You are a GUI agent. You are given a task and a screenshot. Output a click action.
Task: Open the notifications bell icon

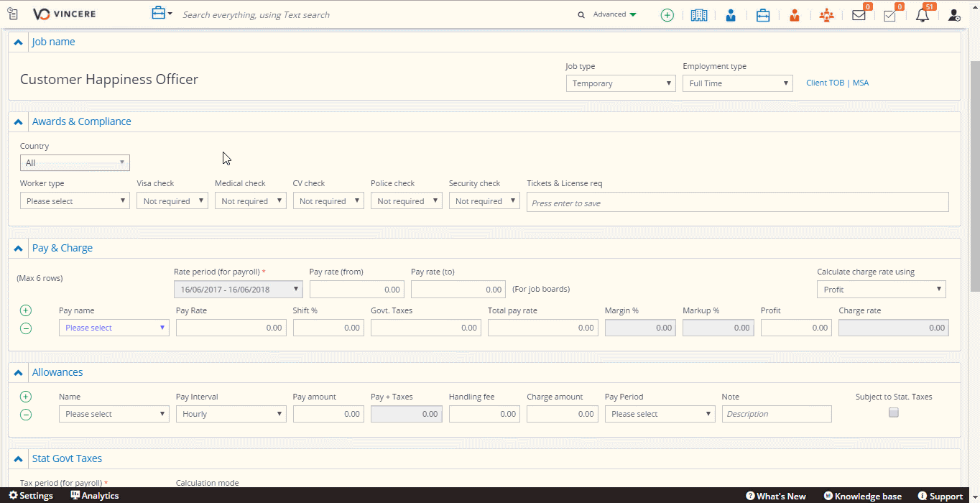pos(923,15)
